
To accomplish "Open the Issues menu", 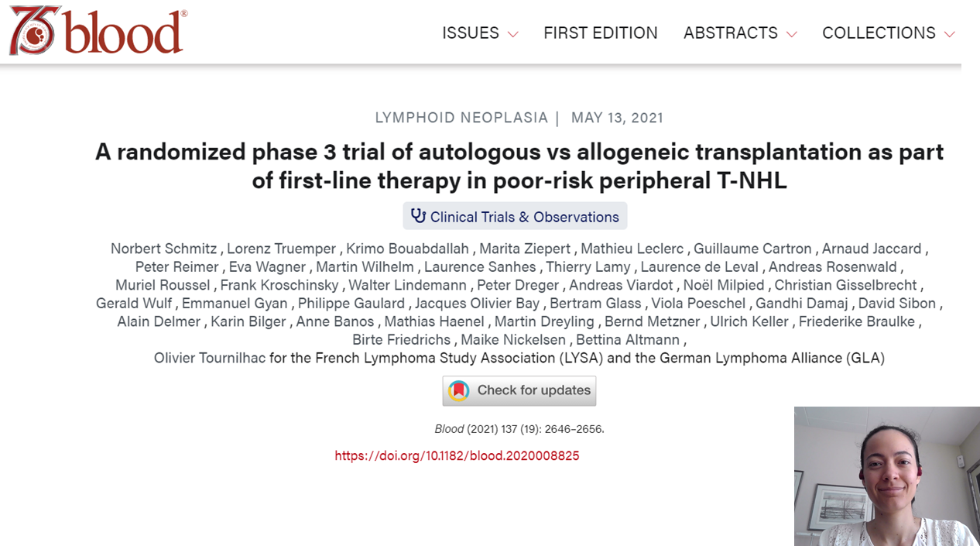I will (x=471, y=33).
